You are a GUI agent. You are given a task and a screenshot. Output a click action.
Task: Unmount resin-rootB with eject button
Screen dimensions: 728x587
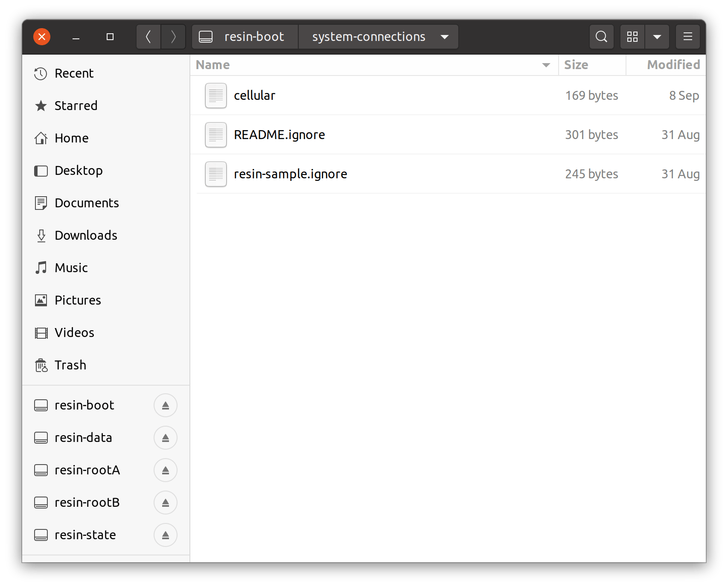[x=166, y=503]
